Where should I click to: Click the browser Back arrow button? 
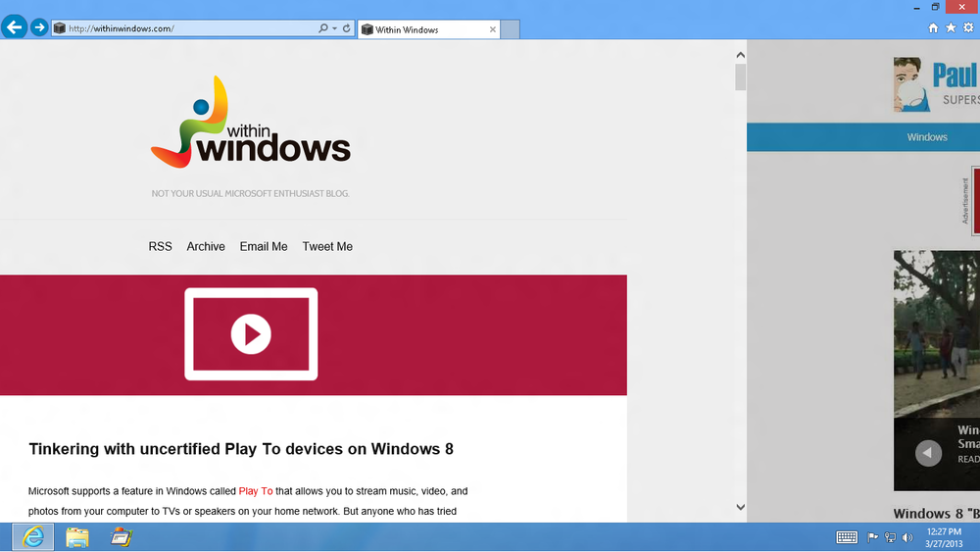pos(14,27)
